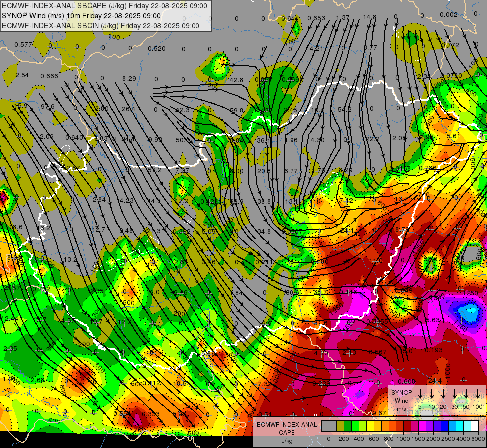Select the pure blue swatch before 2500

pyautogui.click(x=444, y=426)
